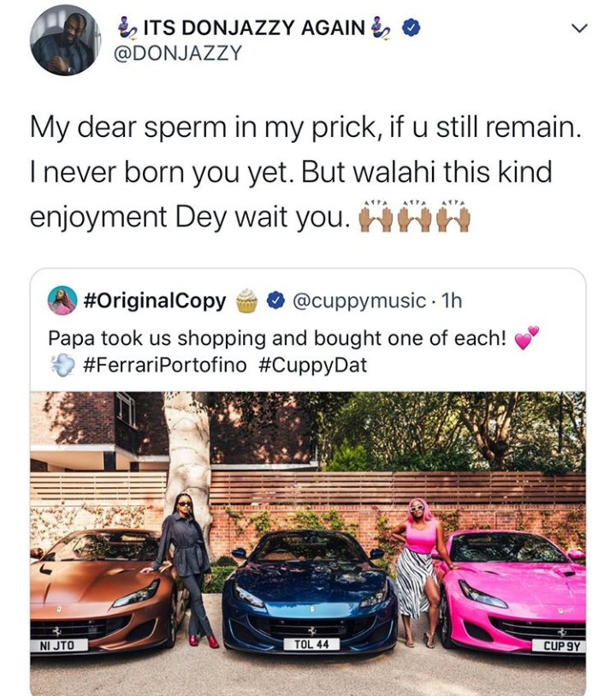Viewport: 616px width, 696px height.
Task: Open the tweet options chevron dropdown
Action: [578, 28]
